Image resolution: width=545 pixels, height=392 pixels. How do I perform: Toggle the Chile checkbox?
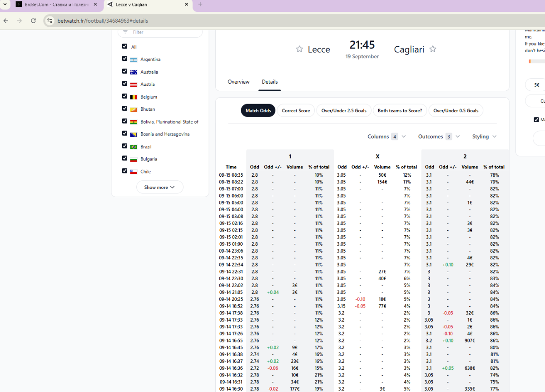(124, 171)
